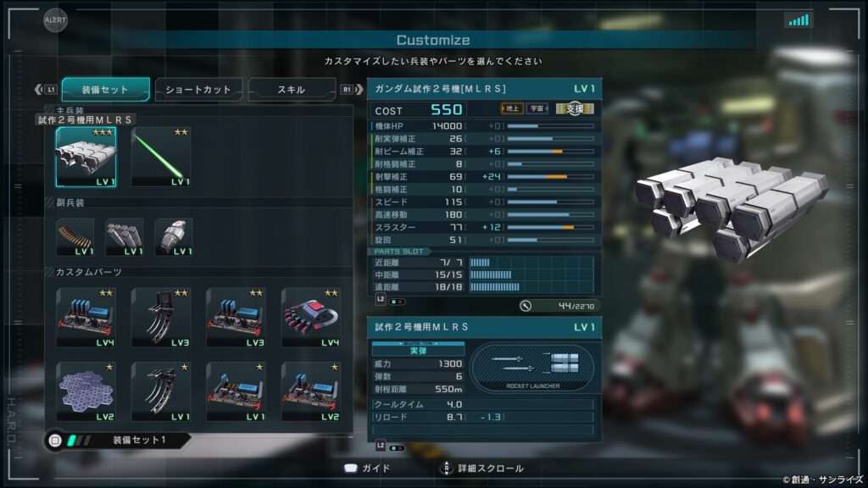Go to next tab with R1 arrow

pyautogui.click(x=352, y=89)
